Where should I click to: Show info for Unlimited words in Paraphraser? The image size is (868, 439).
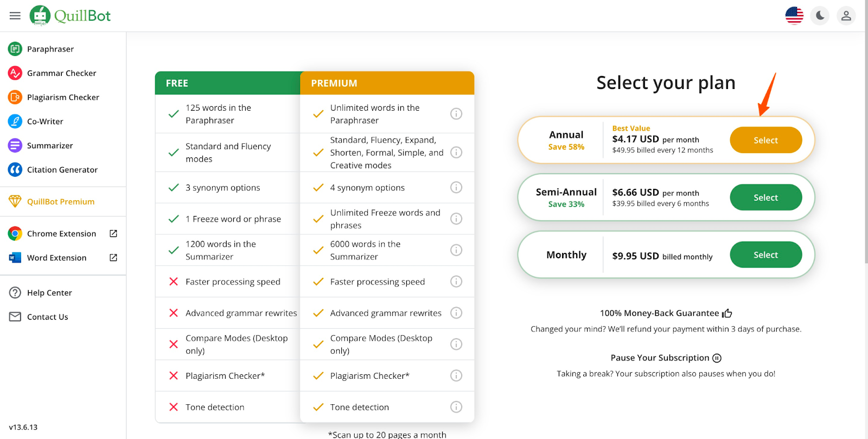click(456, 113)
